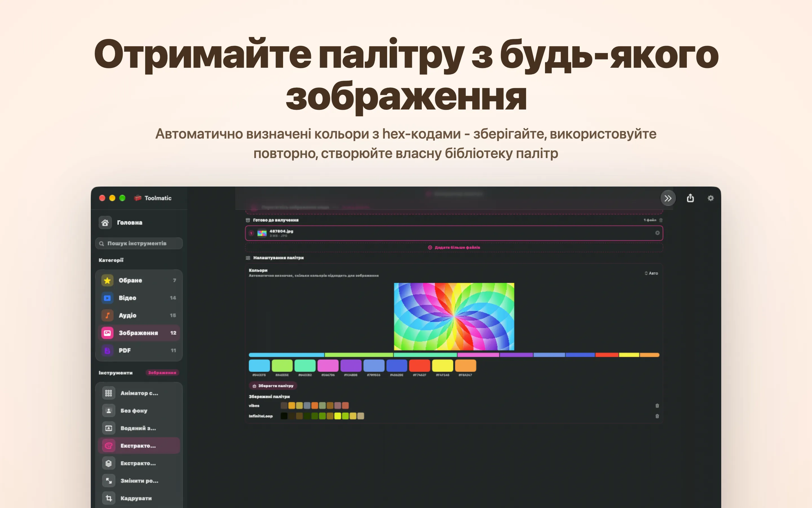This screenshot has width=812, height=508.
Task: Click the InfiniteLoop saved palette name
Action: [261, 416]
